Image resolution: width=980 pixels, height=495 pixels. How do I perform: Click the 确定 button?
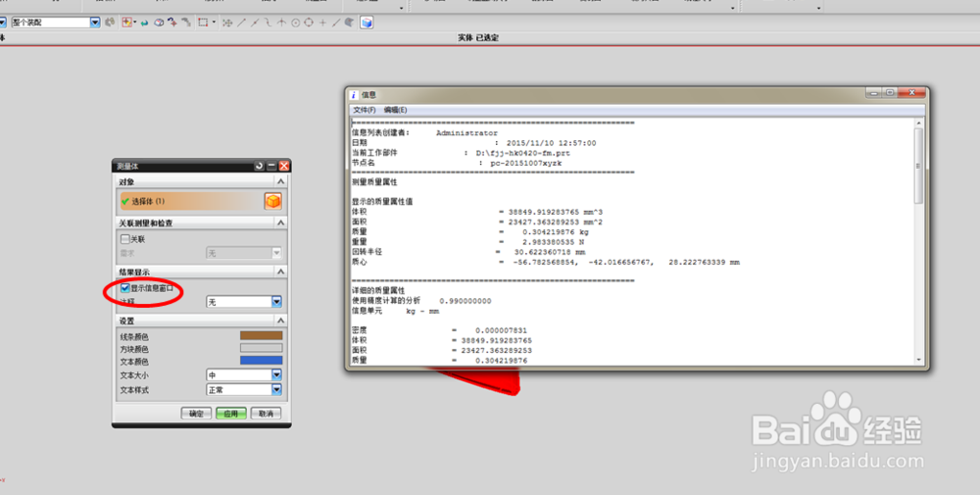coord(196,413)
